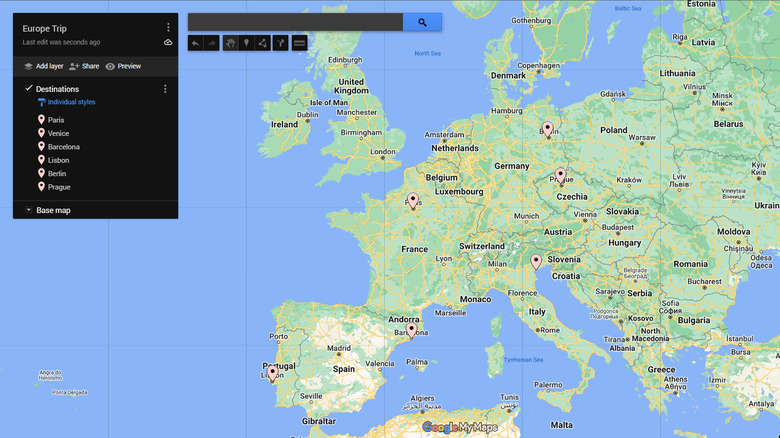Open Destinations layer options menu
The image size is (780, 438).
(x=165, y=89)
